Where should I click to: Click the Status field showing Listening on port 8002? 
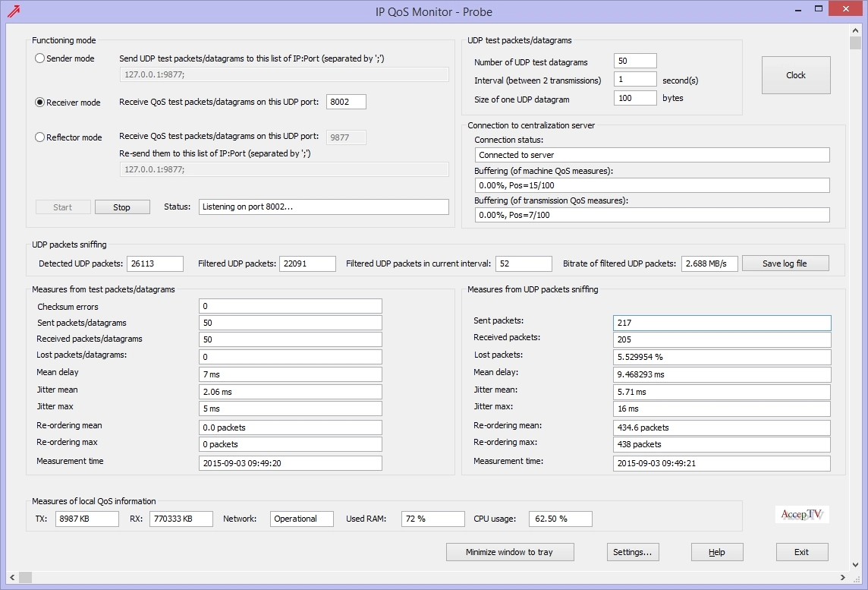[324, 207]
